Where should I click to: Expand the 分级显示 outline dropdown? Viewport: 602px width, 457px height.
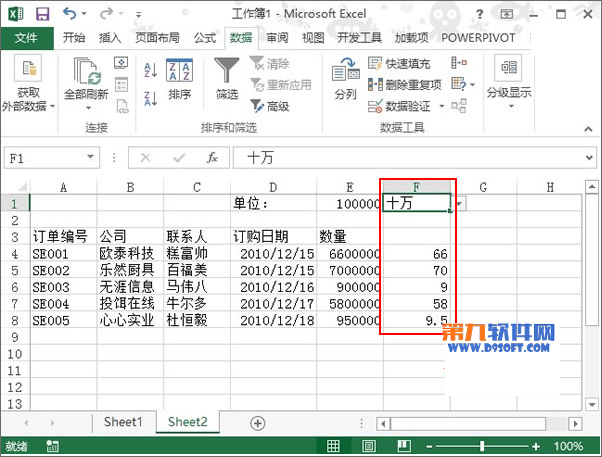point(511,107)
